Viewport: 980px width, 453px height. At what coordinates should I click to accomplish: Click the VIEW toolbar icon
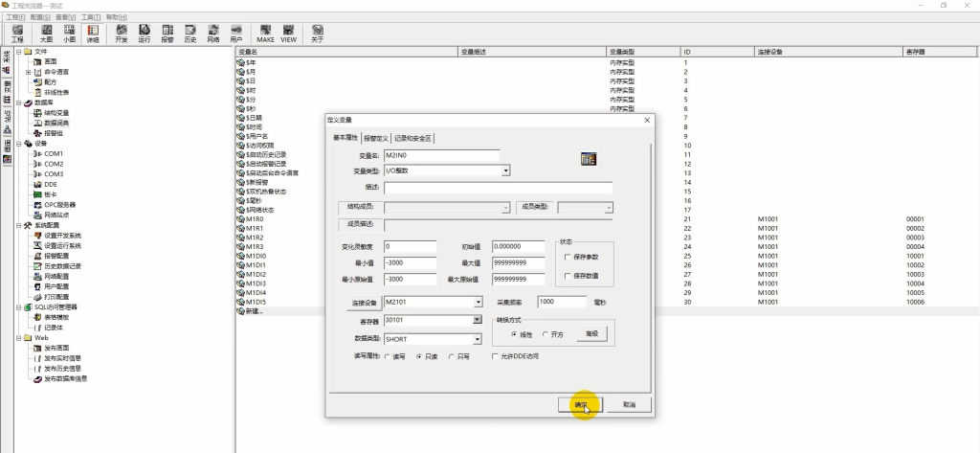pyautogui.click(x=289, y=34)
